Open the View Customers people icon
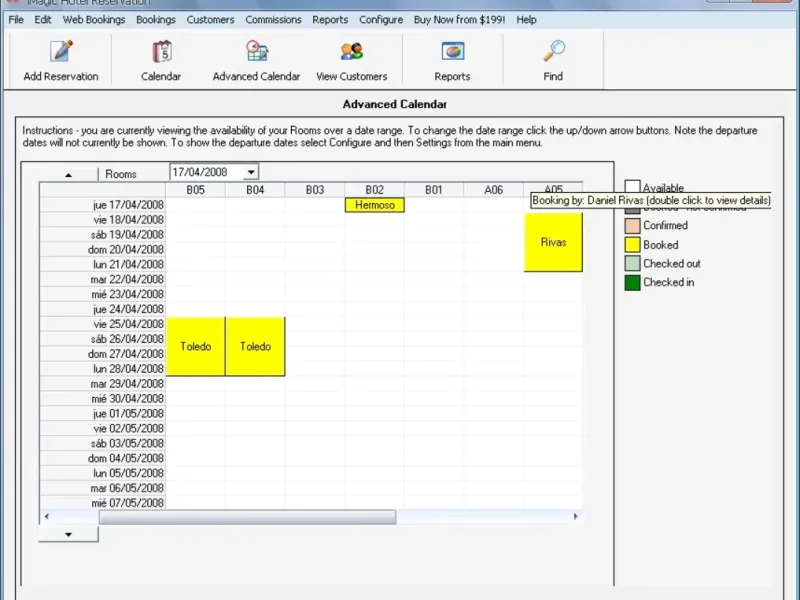Viewport: 800px width, 600px height. coord(352,52)
